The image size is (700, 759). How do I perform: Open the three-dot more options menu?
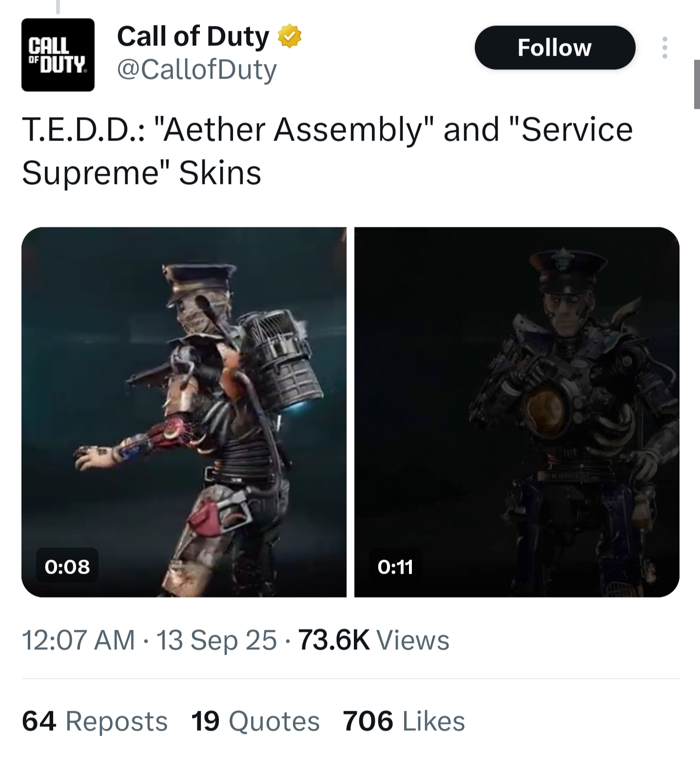click(664, 48)
